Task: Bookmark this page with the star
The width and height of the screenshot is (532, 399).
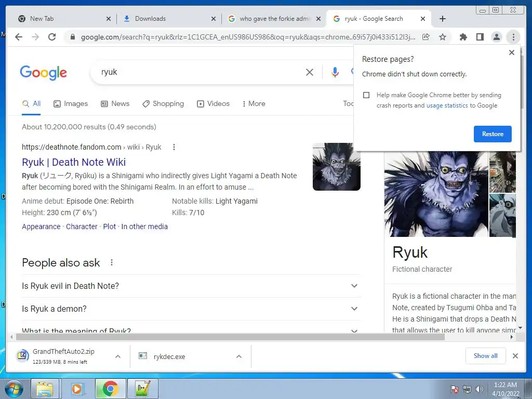Action: [x=443, y=37]
